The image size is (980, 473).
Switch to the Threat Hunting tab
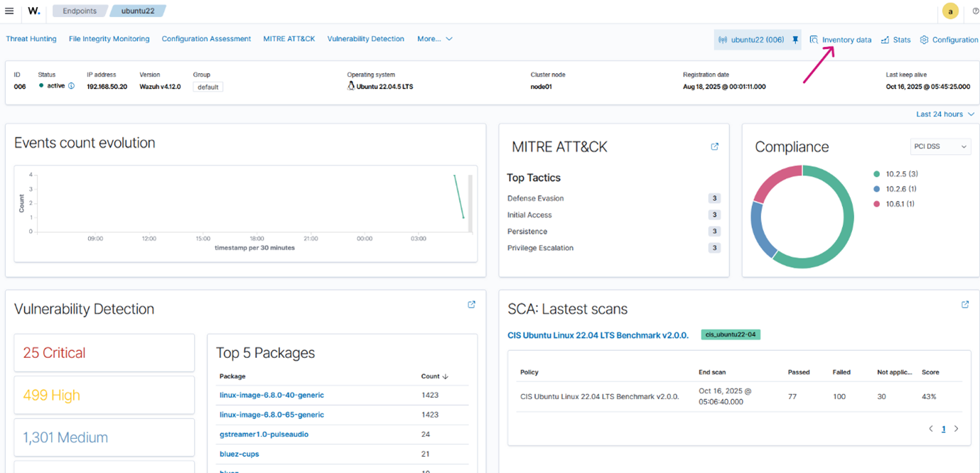pyautogui.click(x=31, y=39)
